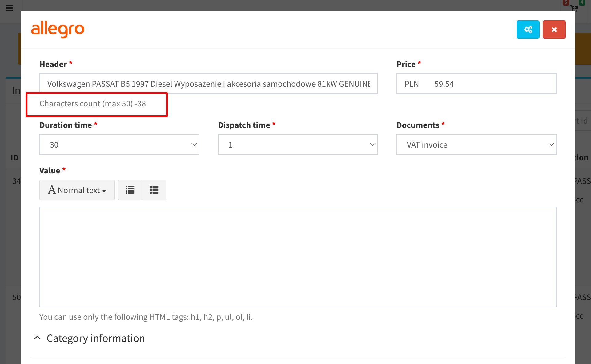Collapse the Category information section
The height and width of the screenshot is (364, 591).
[37, 338]
